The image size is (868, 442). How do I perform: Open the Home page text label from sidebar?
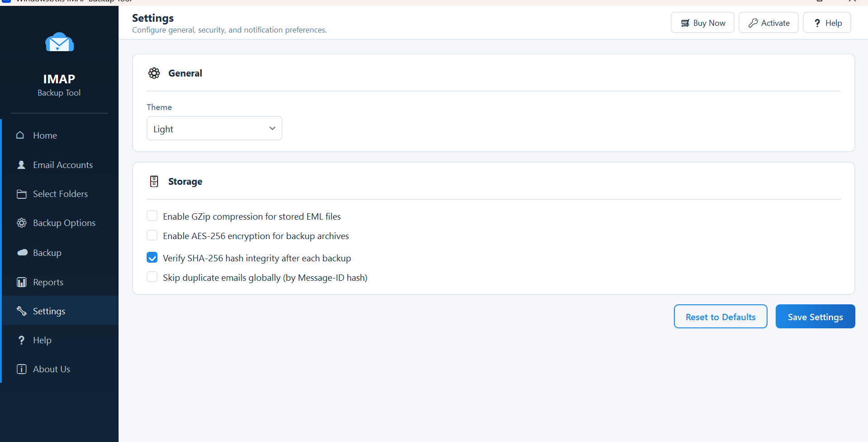(45, 135)
